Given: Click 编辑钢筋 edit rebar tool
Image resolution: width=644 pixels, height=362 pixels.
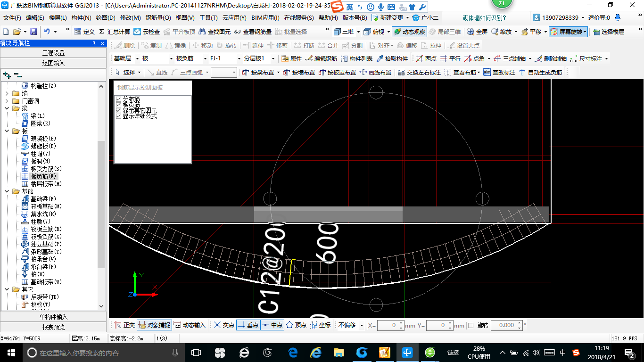Looking at the screenshot, I should click(x=321, y=58).
